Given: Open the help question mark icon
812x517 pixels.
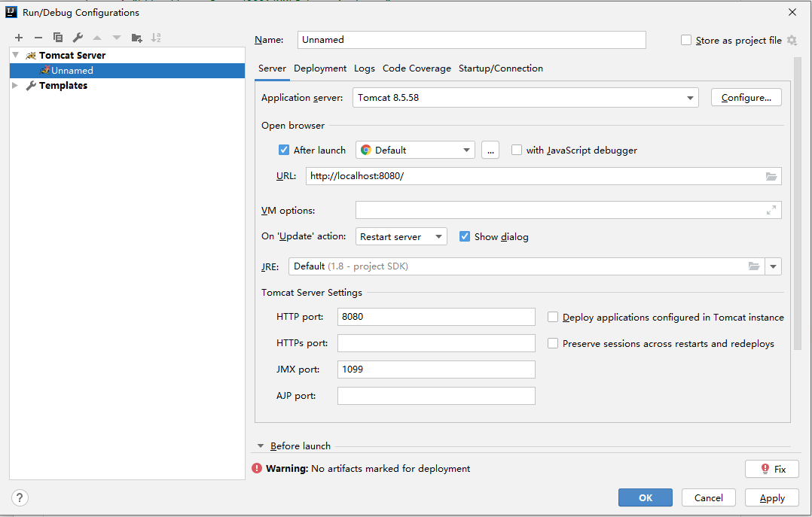Looking at the screenshot, I should pyautogui.click(x=20, y=497).
